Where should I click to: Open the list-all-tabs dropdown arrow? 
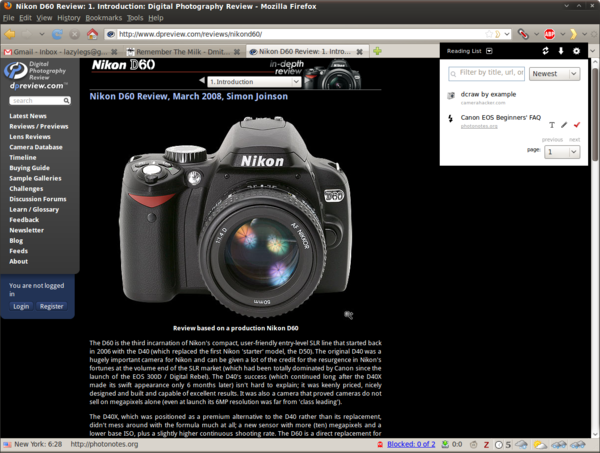(592, 51)
